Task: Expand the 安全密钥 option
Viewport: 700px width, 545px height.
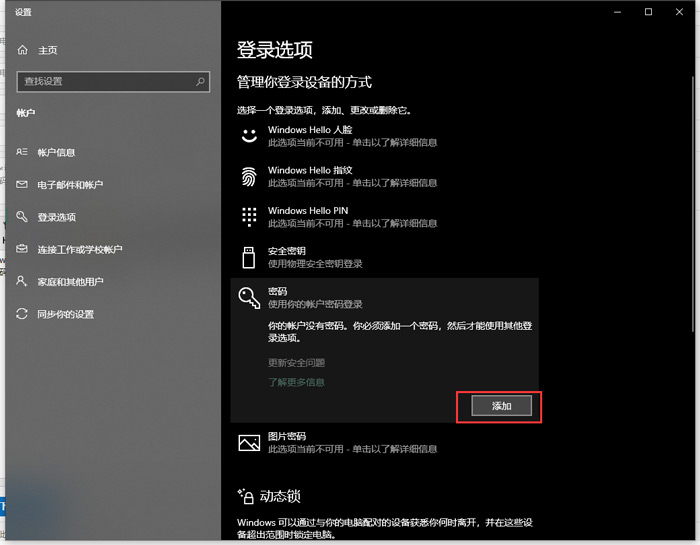Action: [384, 257]
